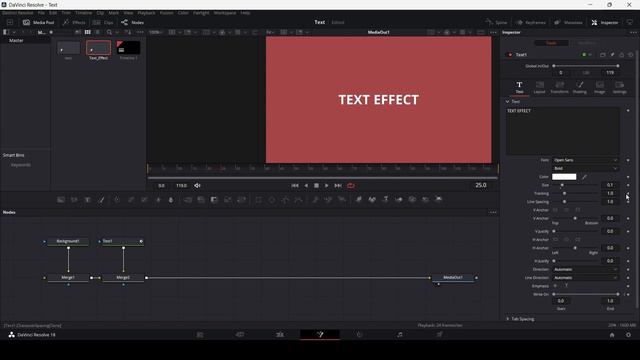This screenshot has height=360, width=640.
Task: Toggle Nodes panel button
Action: 132,22
